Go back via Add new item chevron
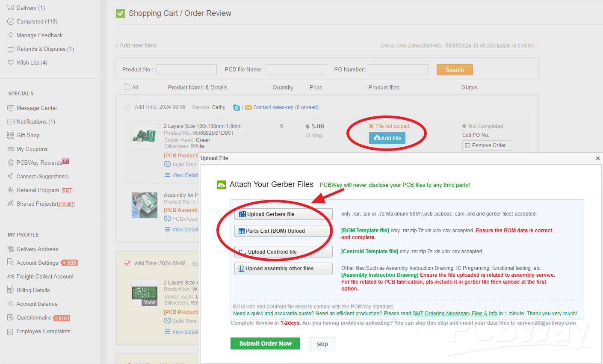Image resolution: width=603 pixels, height=364 pixels. 117,45
